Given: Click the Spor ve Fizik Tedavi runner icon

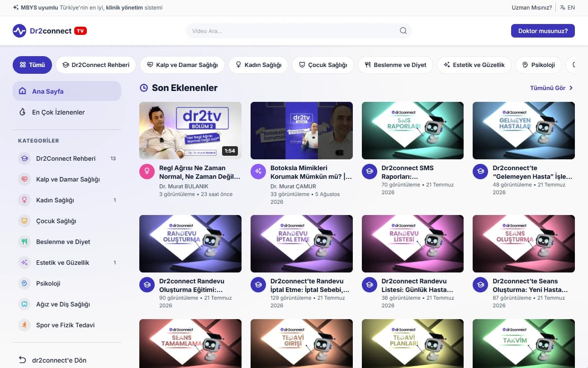Looking at the screenshot, I should [24, 325].
